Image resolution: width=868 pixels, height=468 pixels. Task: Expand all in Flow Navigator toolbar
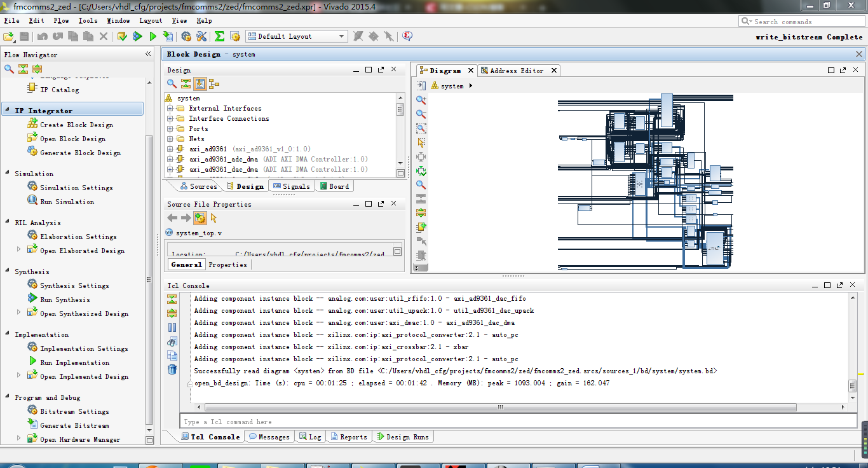37,69
